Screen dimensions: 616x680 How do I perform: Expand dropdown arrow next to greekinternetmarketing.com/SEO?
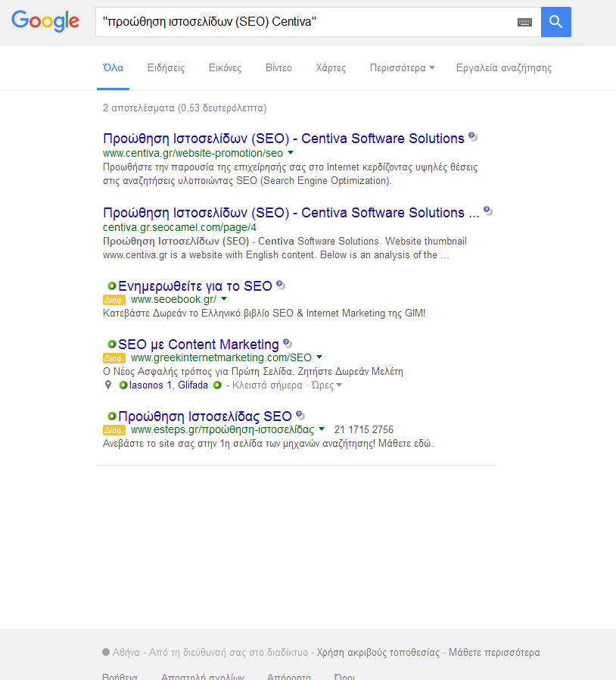tap(319, 357)
